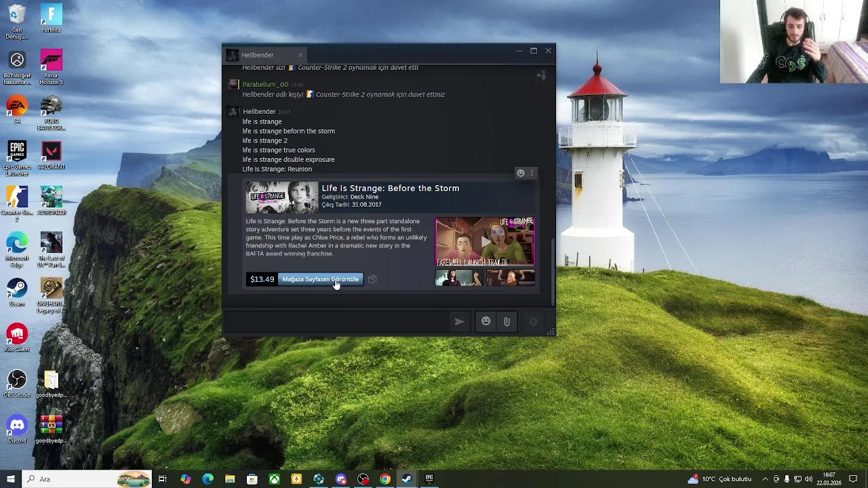The width and height of the screenshot is (868, 488).
Task: Show hidden system tray icons
Action: click(765, 479)
